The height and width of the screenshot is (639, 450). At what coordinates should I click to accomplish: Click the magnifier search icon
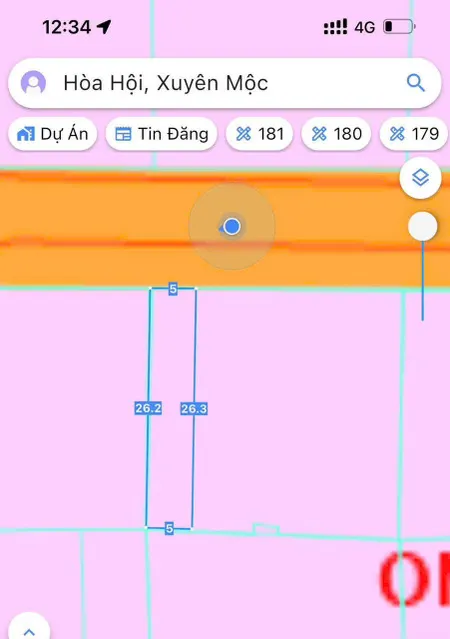[x=416, y=83]
